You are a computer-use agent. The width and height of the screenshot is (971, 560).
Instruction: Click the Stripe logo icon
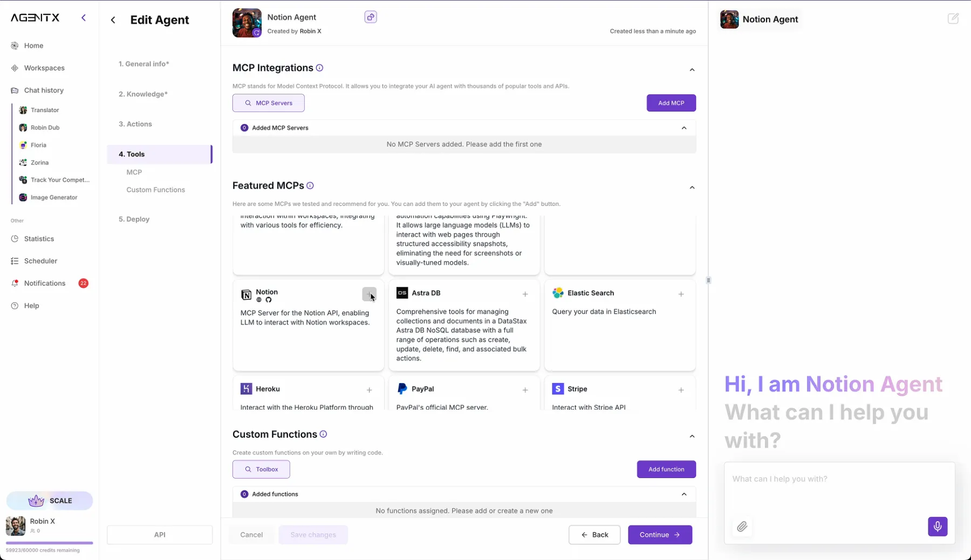(x=558, y=389)
